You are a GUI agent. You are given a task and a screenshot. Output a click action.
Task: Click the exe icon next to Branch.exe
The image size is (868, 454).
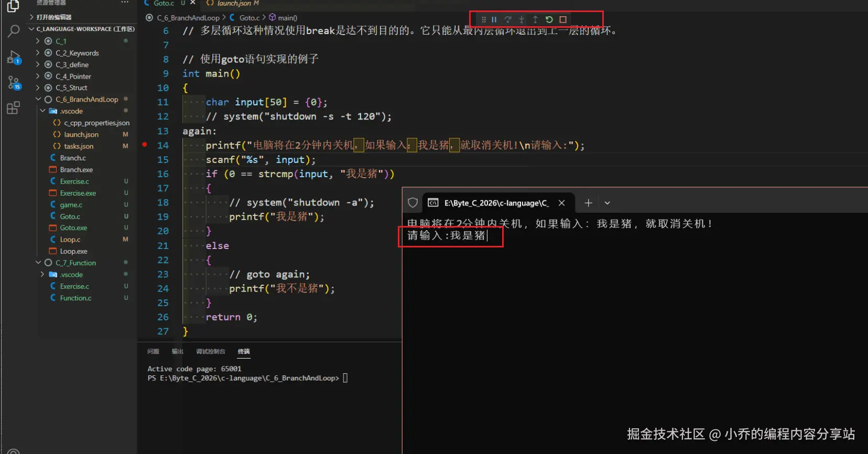(x=53, y=169)
